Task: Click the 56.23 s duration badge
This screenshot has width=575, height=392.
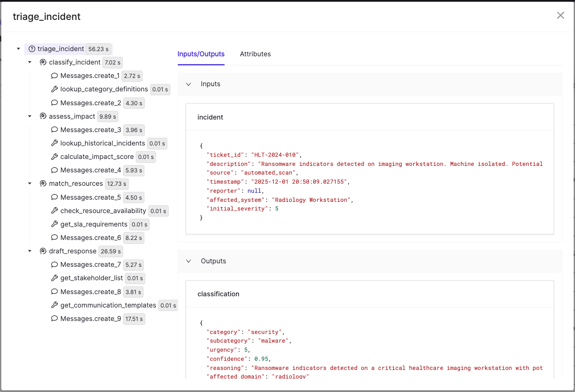Action: 98,49
